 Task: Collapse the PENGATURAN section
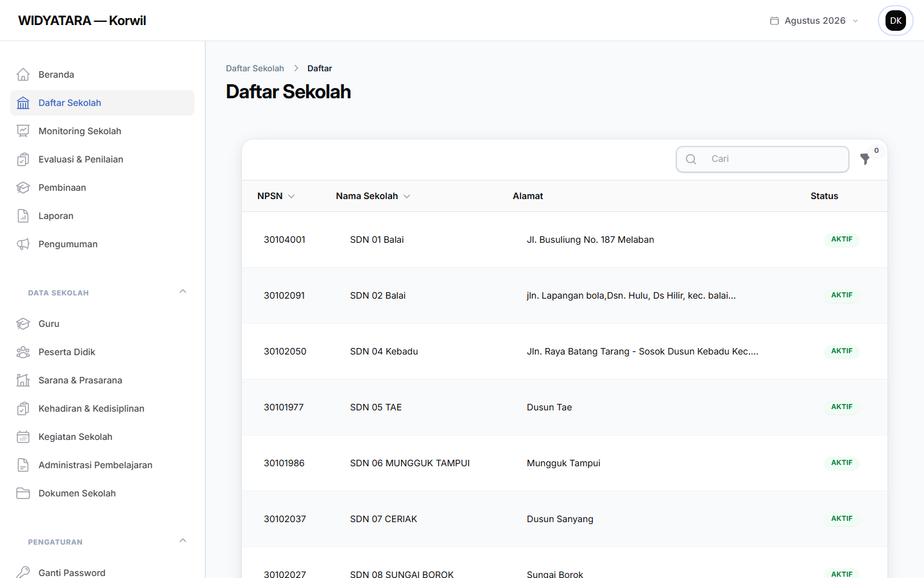(183, 541)
